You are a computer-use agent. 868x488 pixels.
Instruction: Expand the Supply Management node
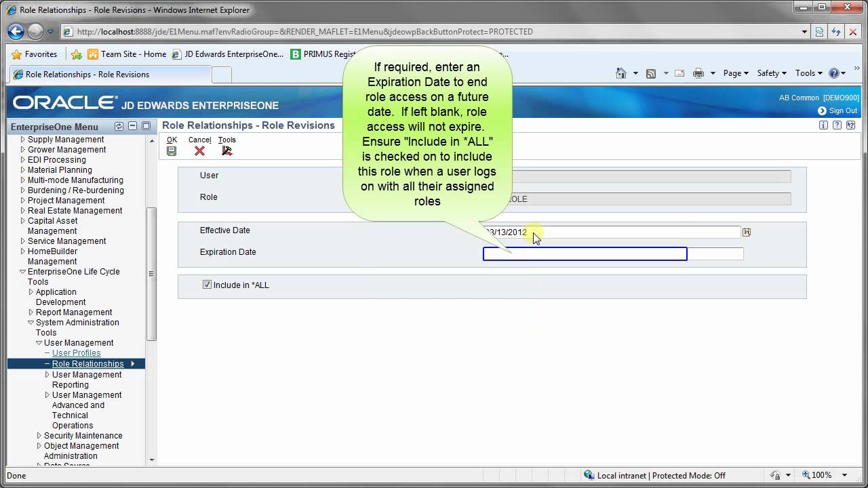(x=22, y=139)
